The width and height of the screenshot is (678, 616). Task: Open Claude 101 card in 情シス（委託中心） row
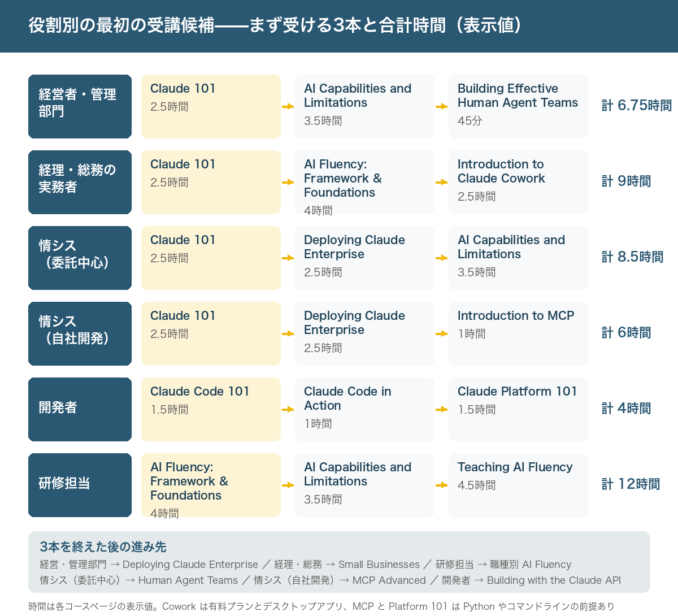[x=211, y=258]
